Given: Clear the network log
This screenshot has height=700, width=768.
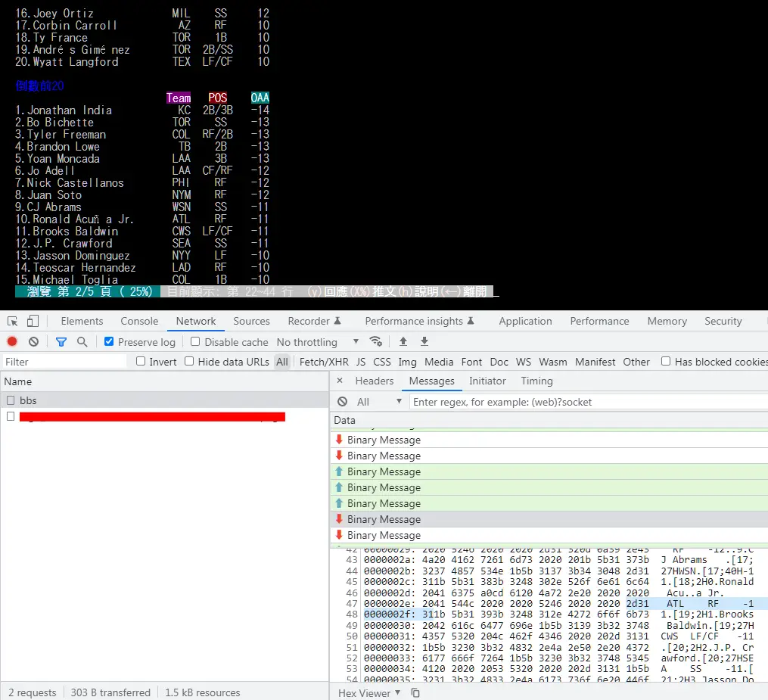Looking at the screenshot, I should coord(33,342).
